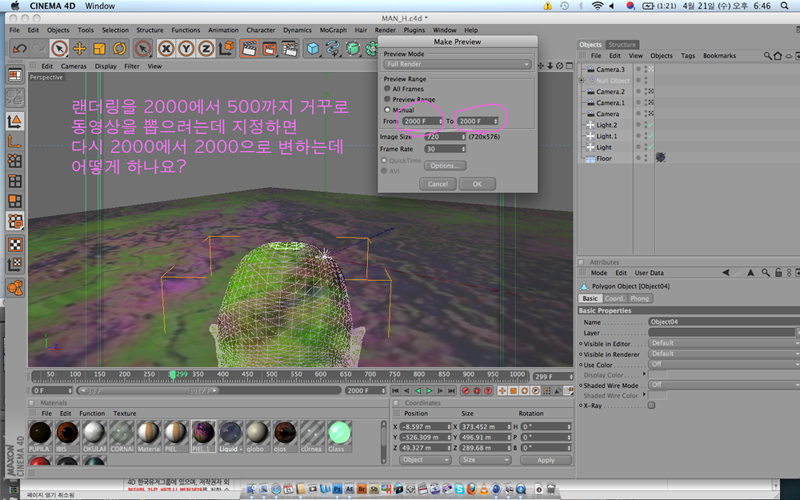Click Apply in Coordinates panel
The width and height of the screenshot is (800, 500).
[x=545, y=460]
